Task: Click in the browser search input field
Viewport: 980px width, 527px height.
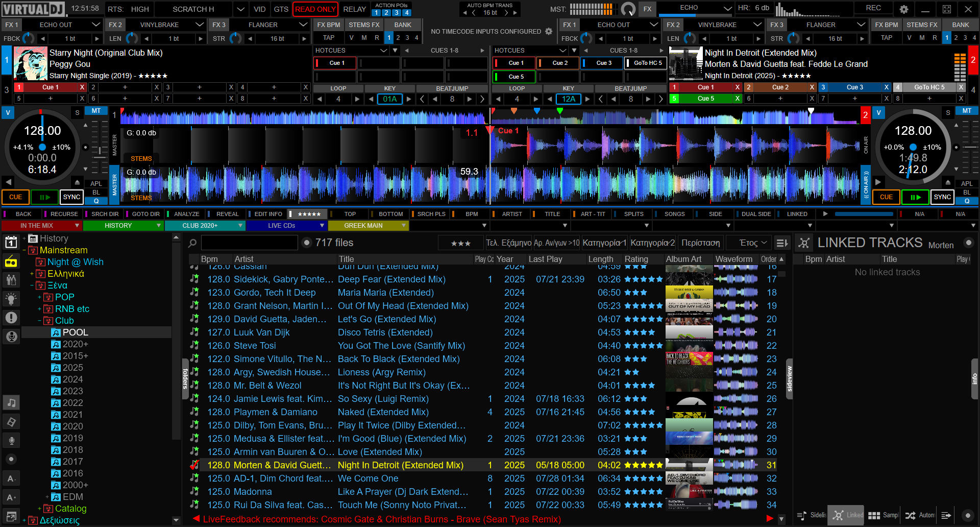Action: (249, 243)
